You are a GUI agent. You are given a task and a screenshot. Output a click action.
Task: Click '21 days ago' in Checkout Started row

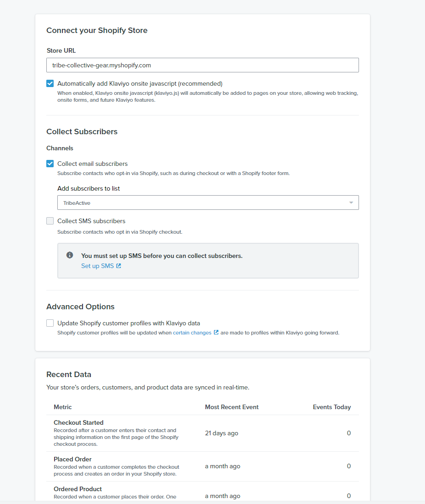(221, 433)
